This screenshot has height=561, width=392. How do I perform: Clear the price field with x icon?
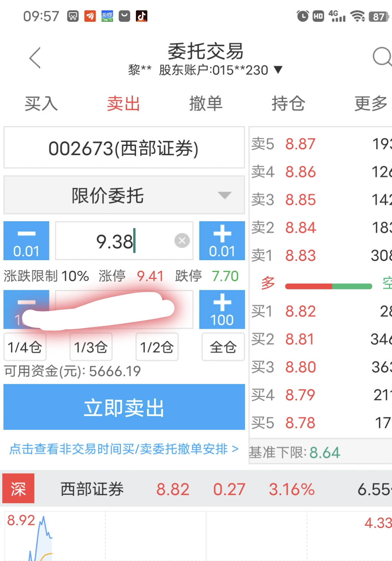(x=182, y=241)
